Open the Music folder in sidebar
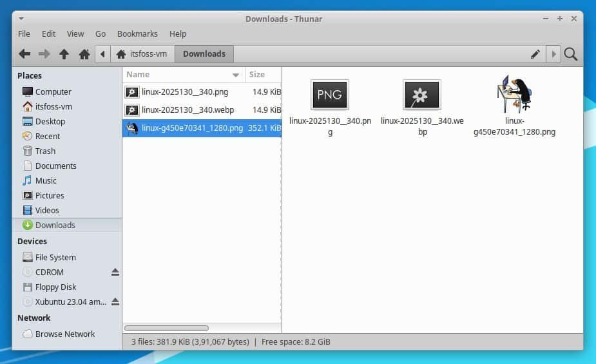Viewport: 596px width, 364px height. [46, 180]
